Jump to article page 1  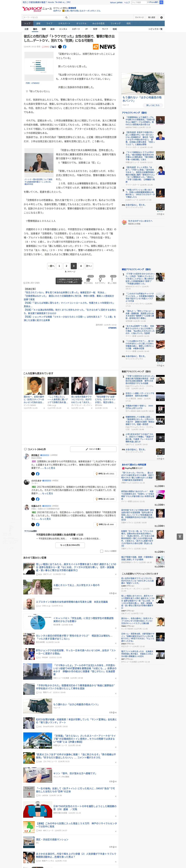59,266
